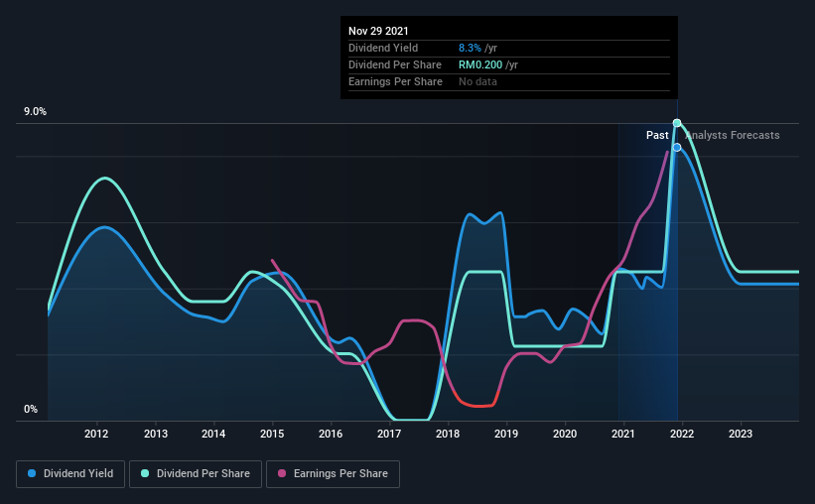Screen dimensions: 815x504
Task: Click the Past region label
Action: (x=657, y=135)
